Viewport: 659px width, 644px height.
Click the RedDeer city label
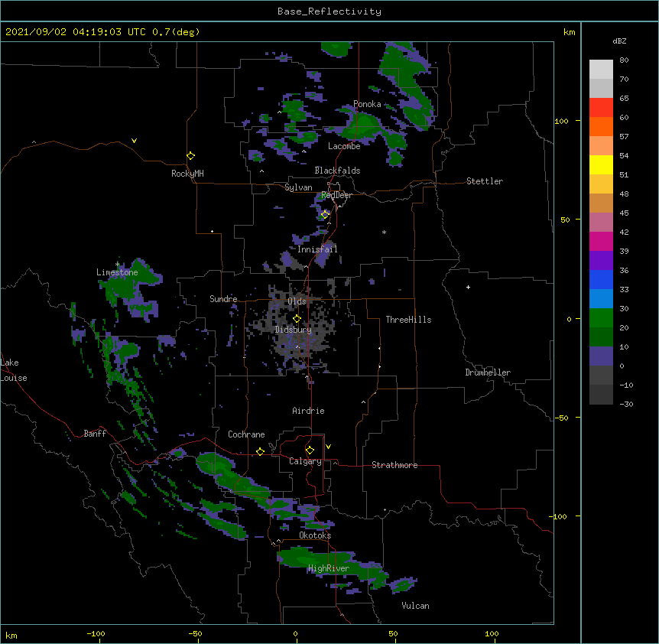tap(336, 195)
